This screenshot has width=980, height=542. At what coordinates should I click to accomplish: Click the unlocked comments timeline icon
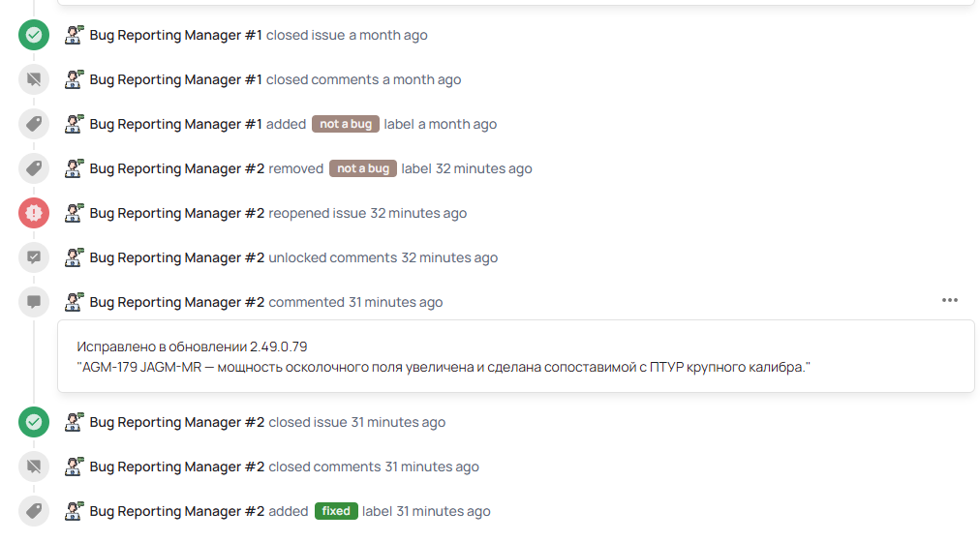(34, 257)
